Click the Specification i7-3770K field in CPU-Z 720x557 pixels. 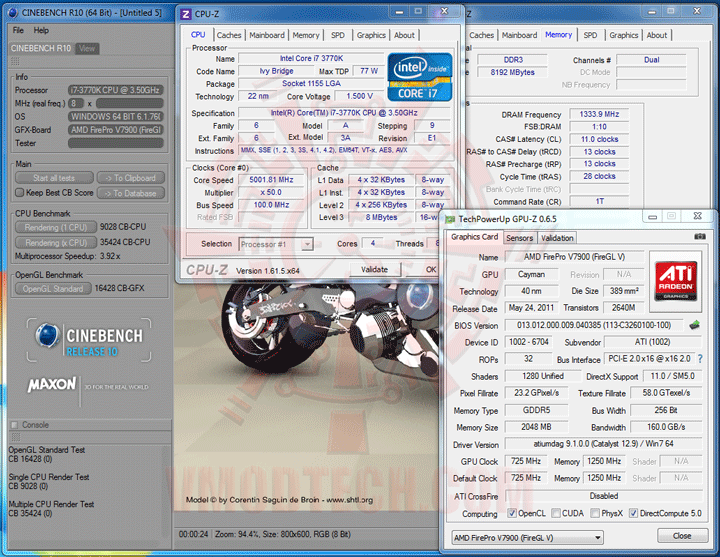(x=344, y=113)
